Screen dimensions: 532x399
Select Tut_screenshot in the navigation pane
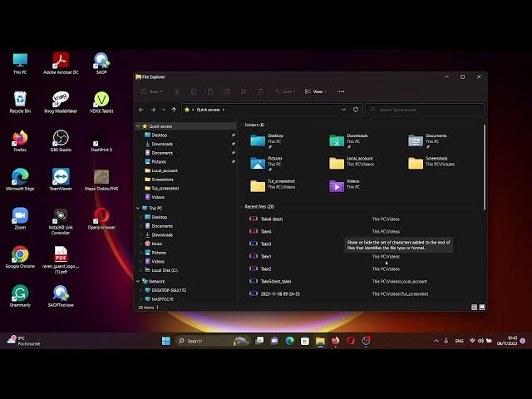coord(165,188)
